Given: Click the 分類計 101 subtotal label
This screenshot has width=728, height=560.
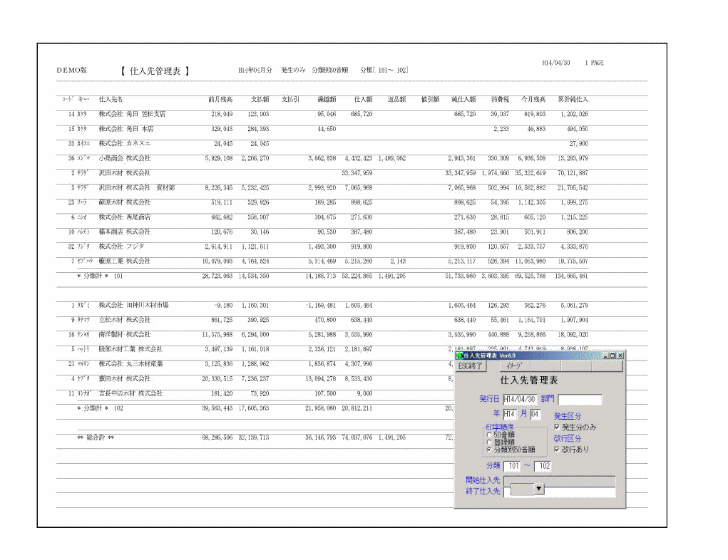Looking at the screenshot, I should [x=100, y=276].
